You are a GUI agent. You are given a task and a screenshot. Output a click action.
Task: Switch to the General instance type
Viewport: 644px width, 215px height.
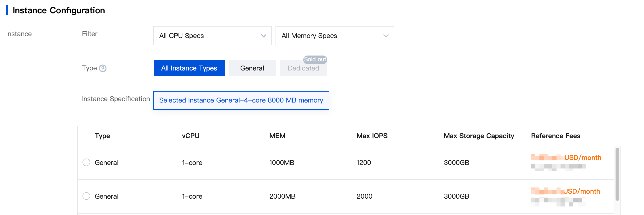point(252,68)
